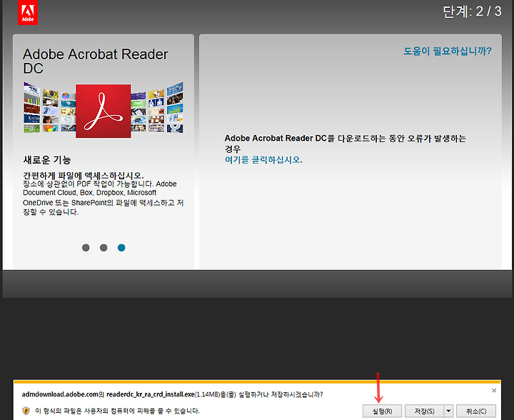Screen dimensions: 514x420
Task: Open the 도움이 필요하십니까? help link
Action: coord(448,51)
